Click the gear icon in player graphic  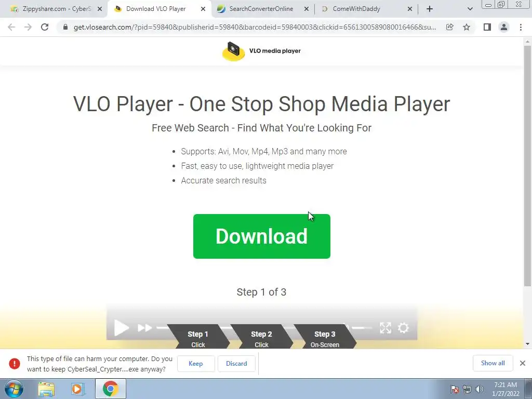(403, 328)
